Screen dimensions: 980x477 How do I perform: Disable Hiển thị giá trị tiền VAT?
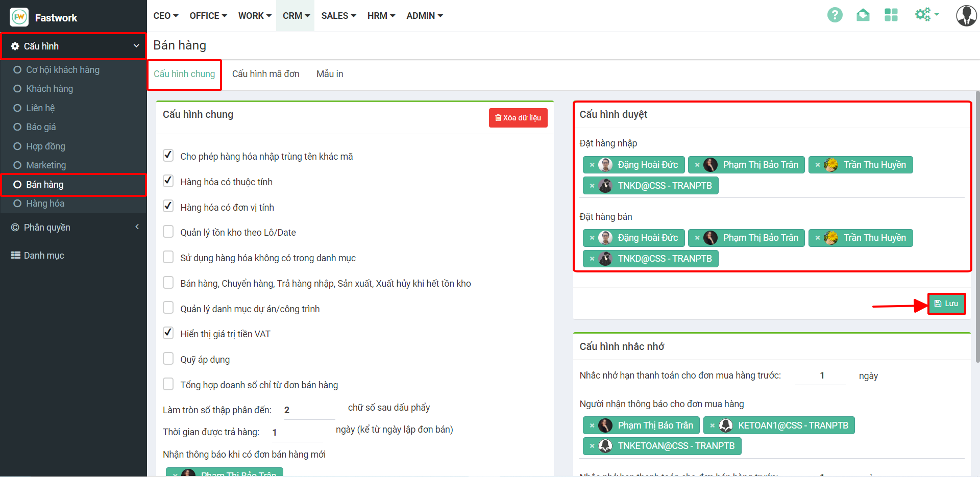[168, 333]
